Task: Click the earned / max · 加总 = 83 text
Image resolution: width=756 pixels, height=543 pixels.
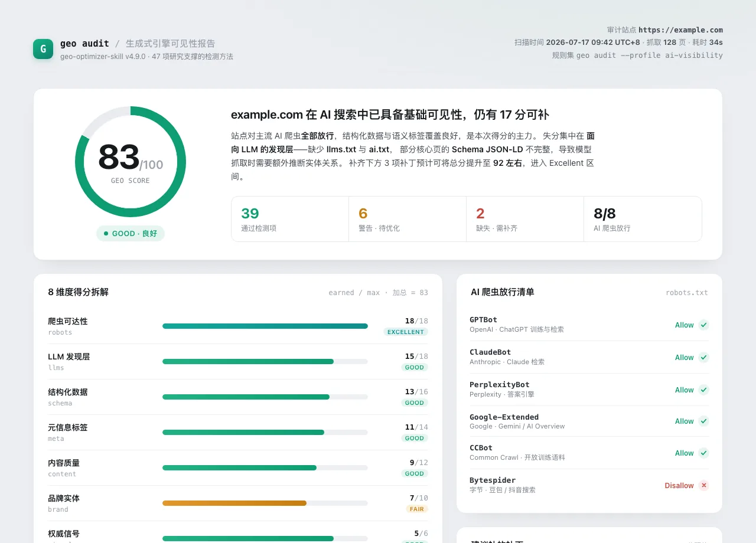Action: pyautogui.click(x=379, y=293)
